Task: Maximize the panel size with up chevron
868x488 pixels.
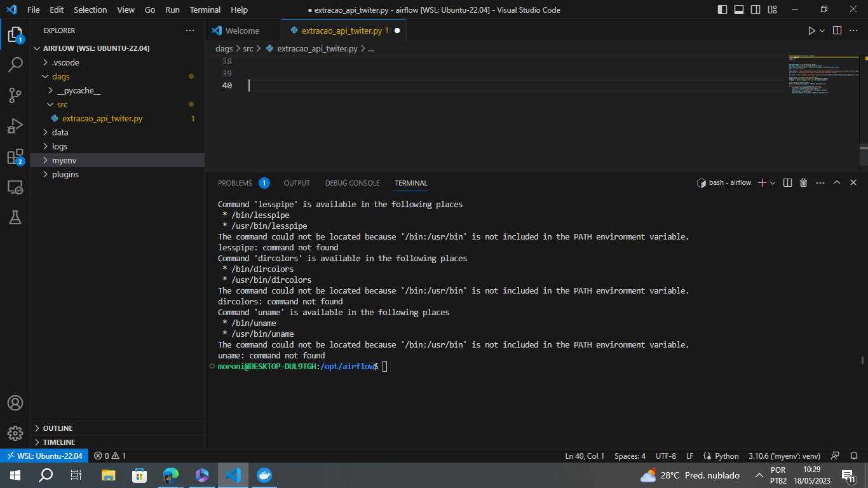Action: pyautogui.click(x=836, y=182)
